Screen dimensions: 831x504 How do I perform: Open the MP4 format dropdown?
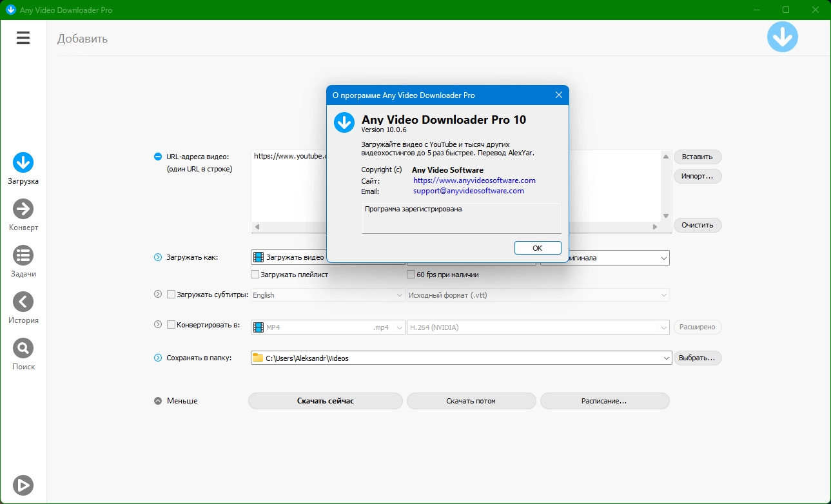tap(328, 327)
